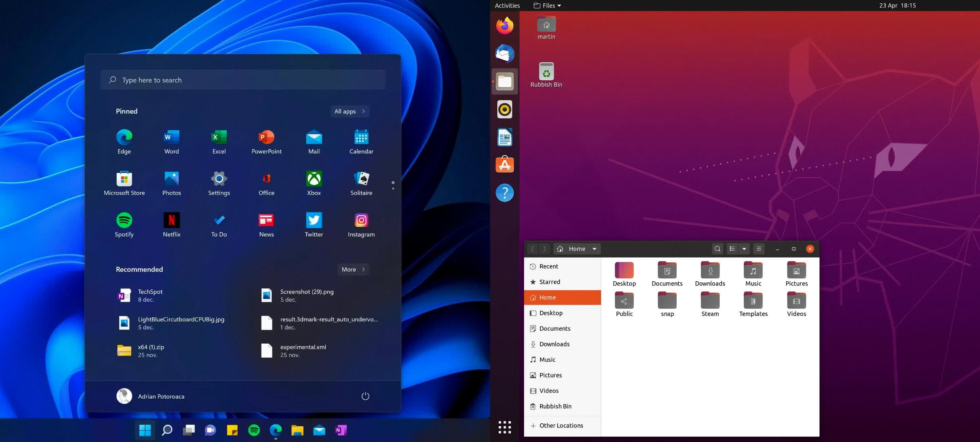
Task: Select TechNote recent file
Action: pyautogui.click(x=150, y=295)
